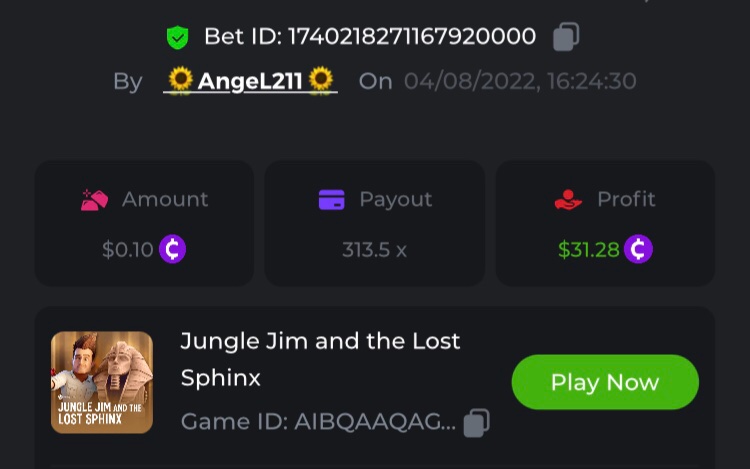Viewport: 750px width, 469px height.
Task: Click the purple Payout card icon
Action: point(331,200)
